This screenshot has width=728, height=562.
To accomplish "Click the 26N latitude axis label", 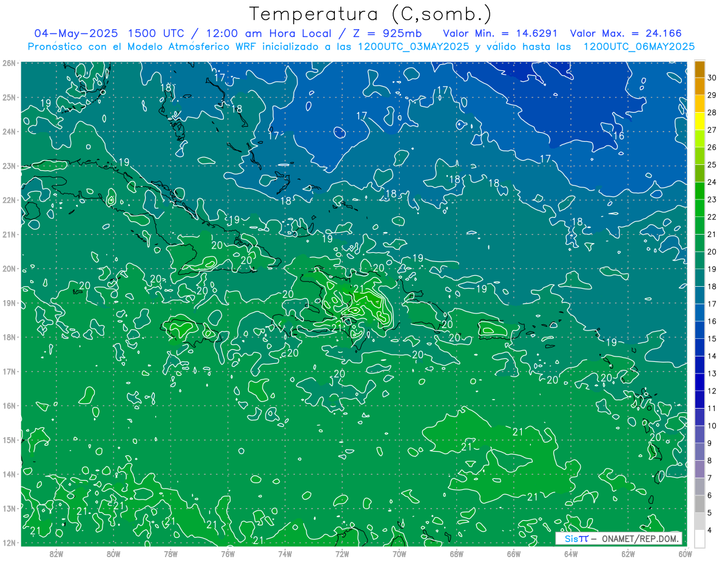I will tap(9, 63).
